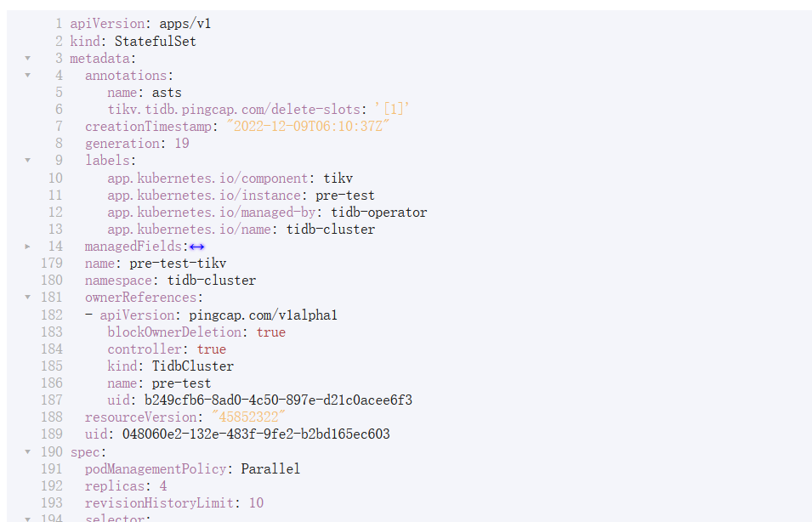The image size is (812, 522).
Task: Select line number 179 in the gutter
Action: point(52,264)
